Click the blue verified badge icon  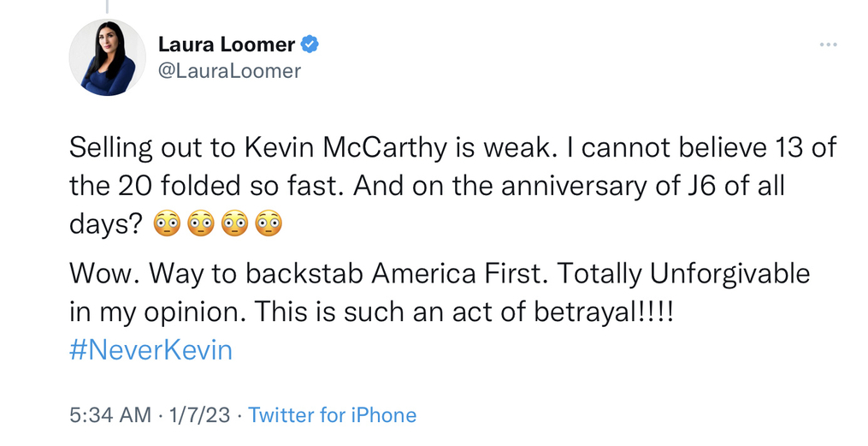tap(311, 45)
